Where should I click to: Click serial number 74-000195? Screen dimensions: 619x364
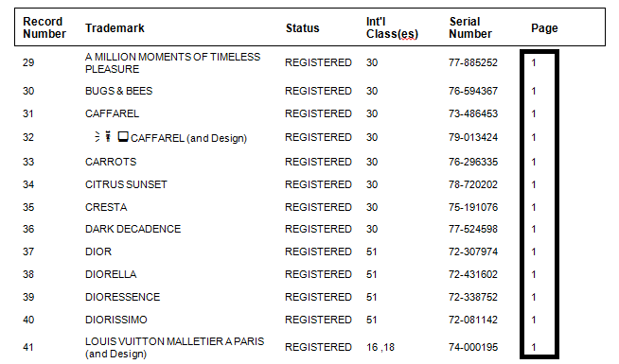click(473, 347)
